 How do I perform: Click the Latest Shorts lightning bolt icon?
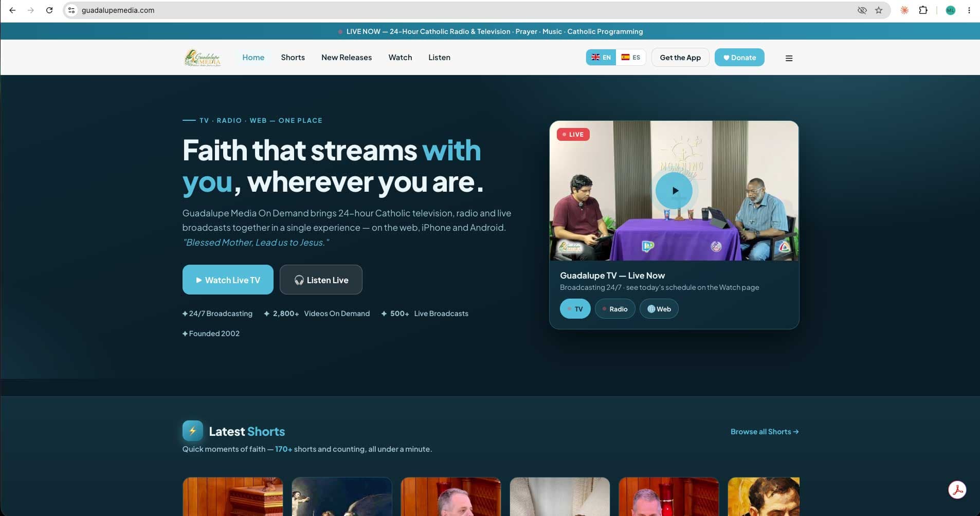(193, 431)
